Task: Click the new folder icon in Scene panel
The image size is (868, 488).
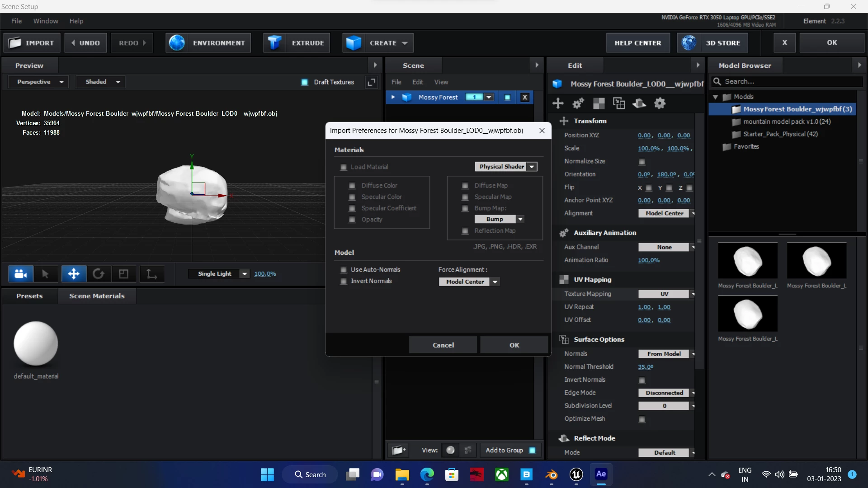Action: click(398, 450)
